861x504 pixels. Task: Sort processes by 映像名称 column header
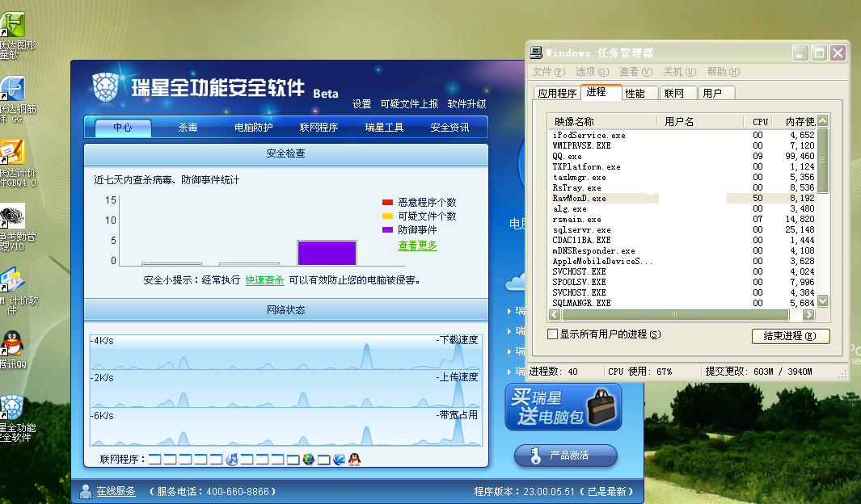click(x=603, y=121)
